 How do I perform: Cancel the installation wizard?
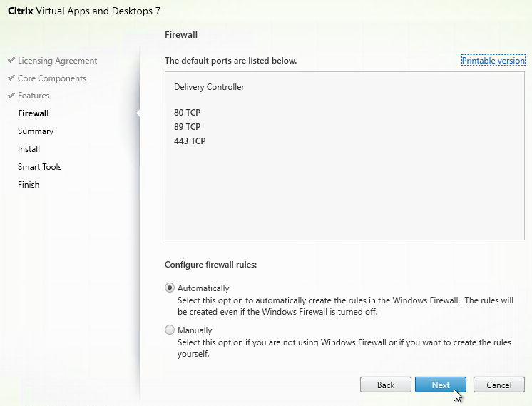tap(498, 385)
